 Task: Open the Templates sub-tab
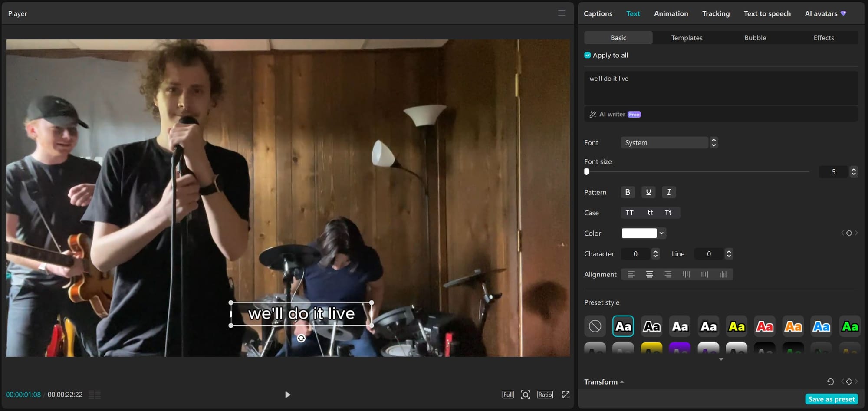[x=687, y=38]
